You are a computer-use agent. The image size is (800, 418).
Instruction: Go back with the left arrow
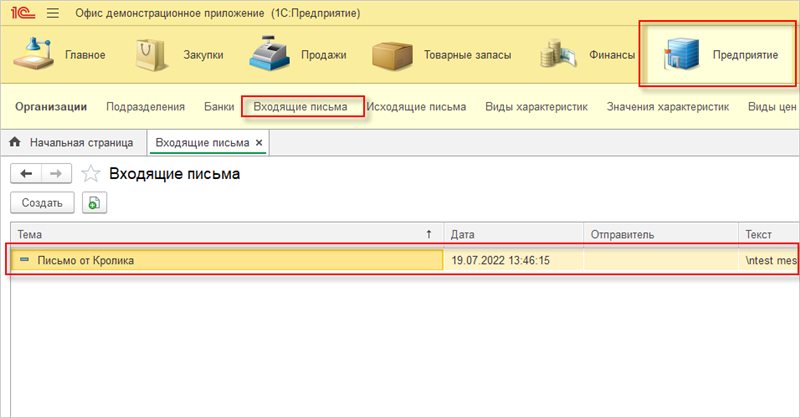pyautogui.click(x=26, y=174)
